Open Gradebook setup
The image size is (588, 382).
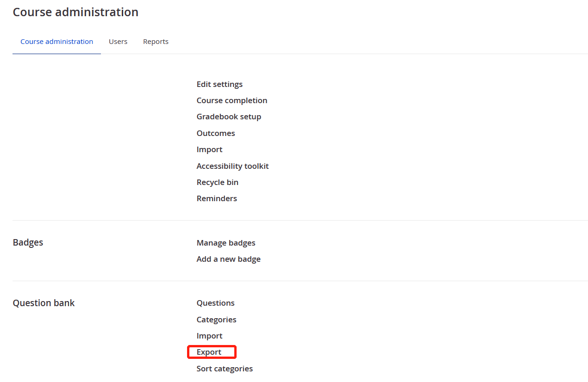(229, 117)
